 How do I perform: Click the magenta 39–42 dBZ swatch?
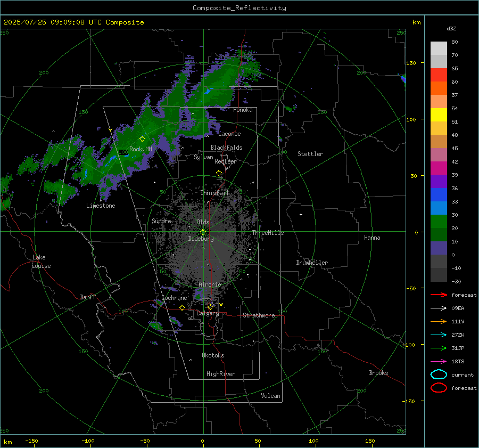click(439, 168)
